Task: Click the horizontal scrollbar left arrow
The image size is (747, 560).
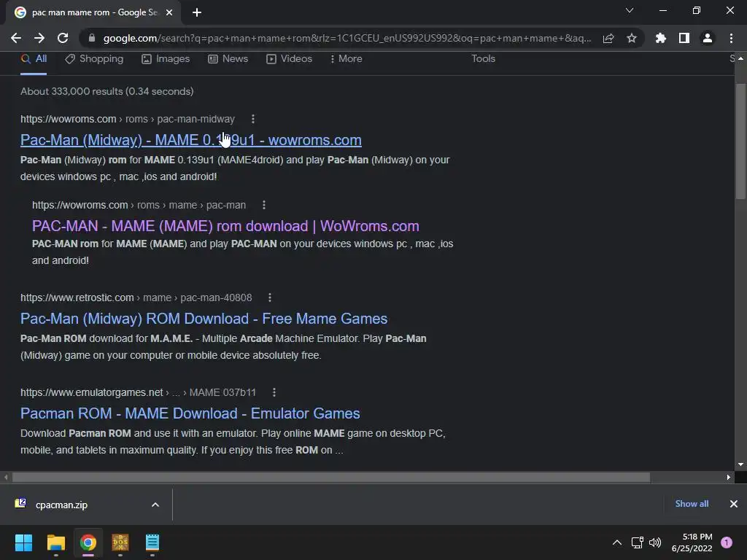Action: (x=6, y=477)
